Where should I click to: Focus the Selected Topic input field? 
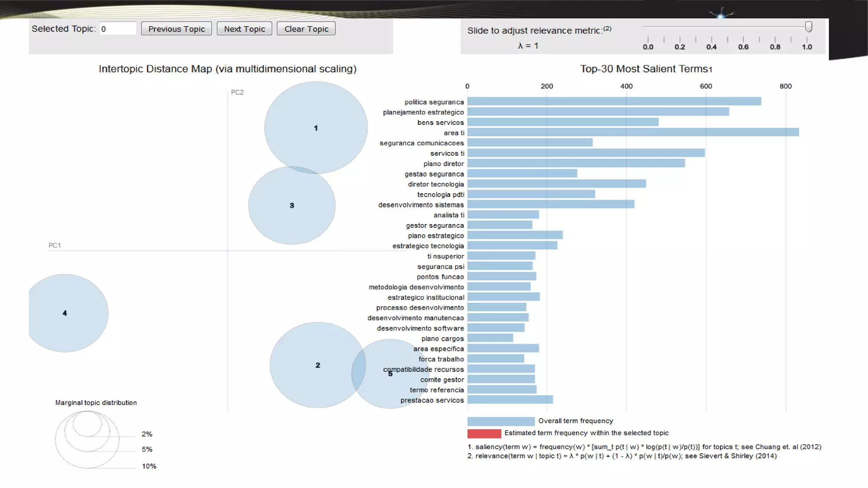tap(118, 29)
